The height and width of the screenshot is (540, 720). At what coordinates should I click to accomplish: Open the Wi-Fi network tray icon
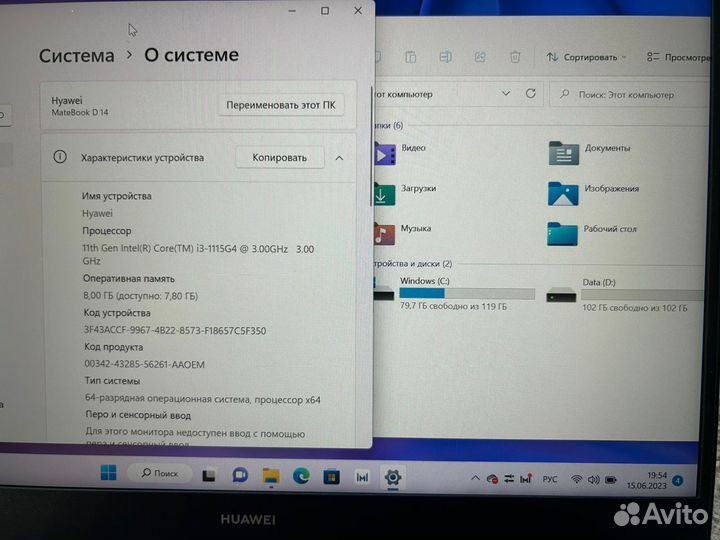click(576, 480)
